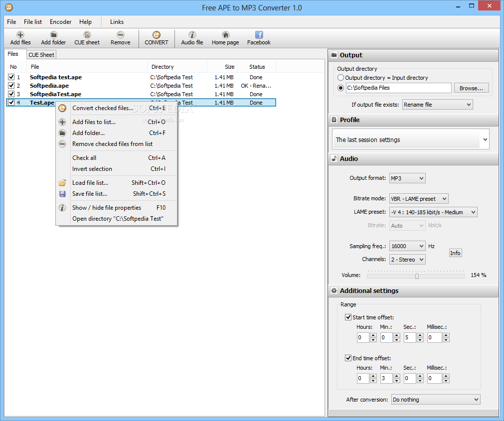
Task: Uncheck Softpedia test.ape row checkbox
Action: tap(11, 77)
